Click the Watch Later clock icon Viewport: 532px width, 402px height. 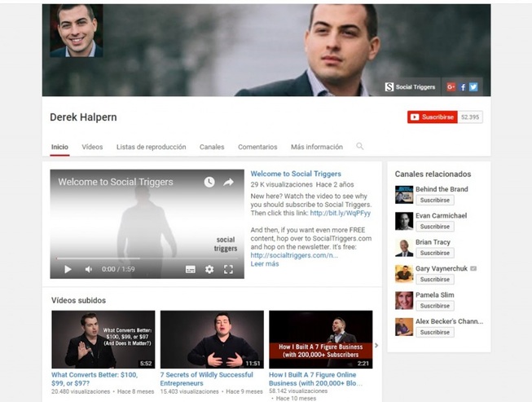[x=209, y=182]
